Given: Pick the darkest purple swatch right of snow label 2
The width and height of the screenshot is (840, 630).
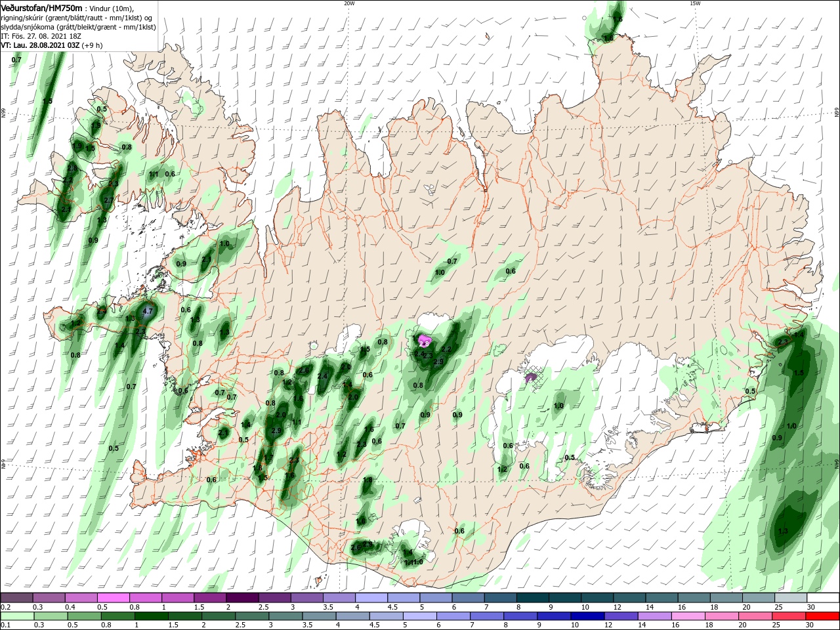Looking at the screenshot, I should (x=241, y=598).
